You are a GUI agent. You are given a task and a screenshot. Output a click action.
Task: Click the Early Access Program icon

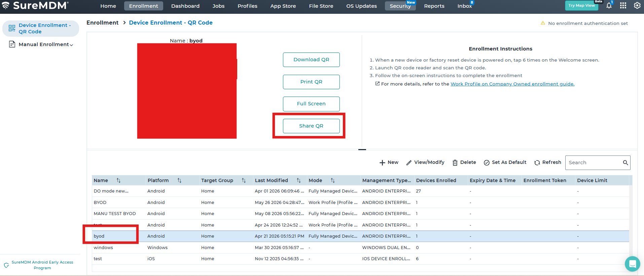[6, 265]
